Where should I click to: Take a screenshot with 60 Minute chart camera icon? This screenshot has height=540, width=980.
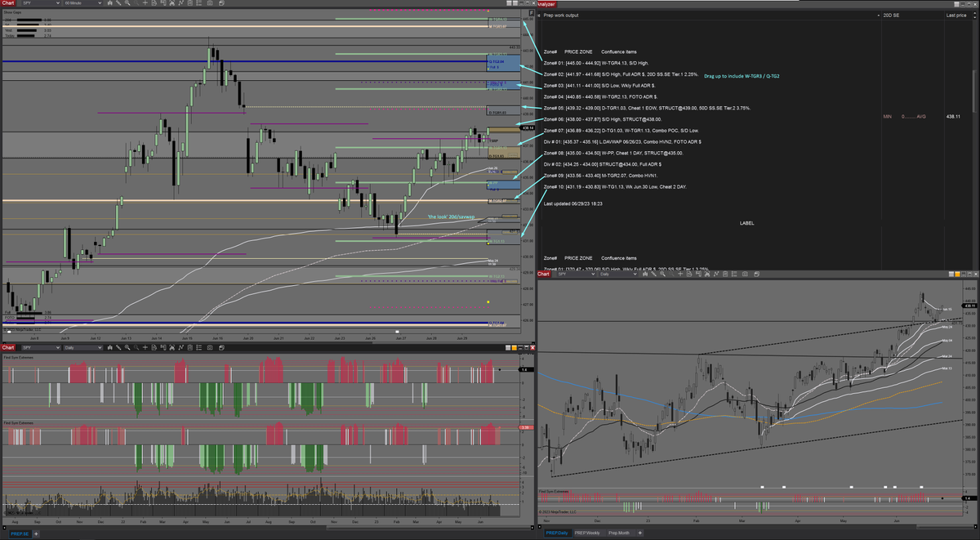tap(210, 4)
